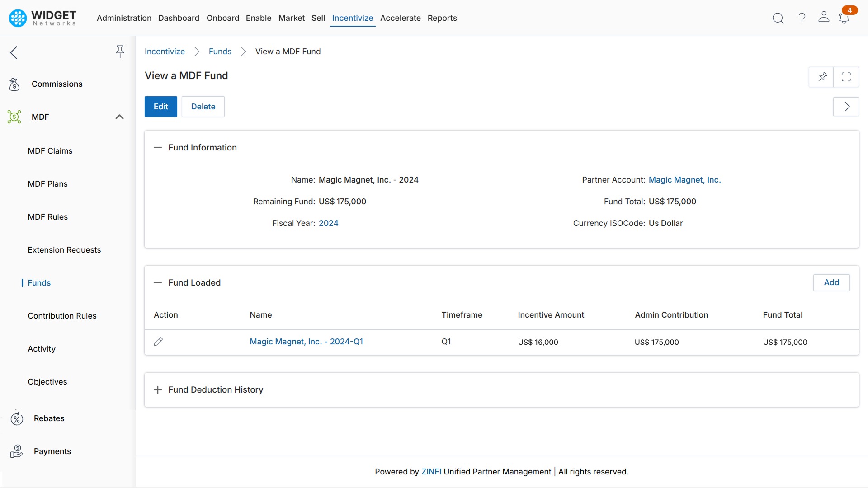This screenshot has height=488, width=868.
Task: Navigate to Funds via breadcrumb
Action: point(220,52)
